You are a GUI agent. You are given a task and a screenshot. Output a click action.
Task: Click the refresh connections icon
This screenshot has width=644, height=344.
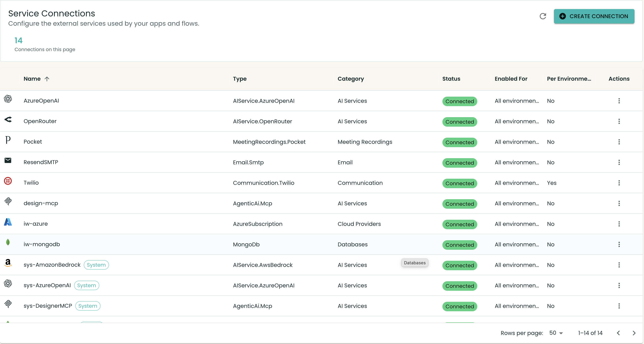click(543, 16)
